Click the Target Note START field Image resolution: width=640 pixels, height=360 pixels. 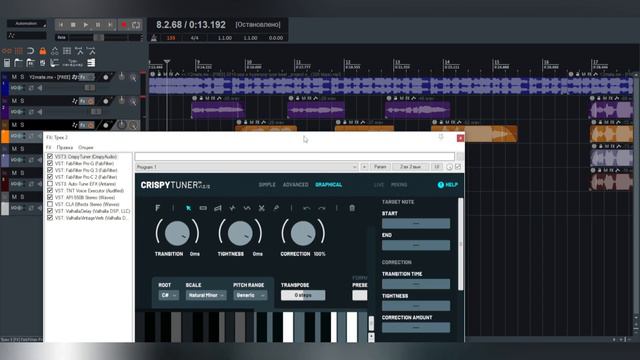click(x=416, y=223)
